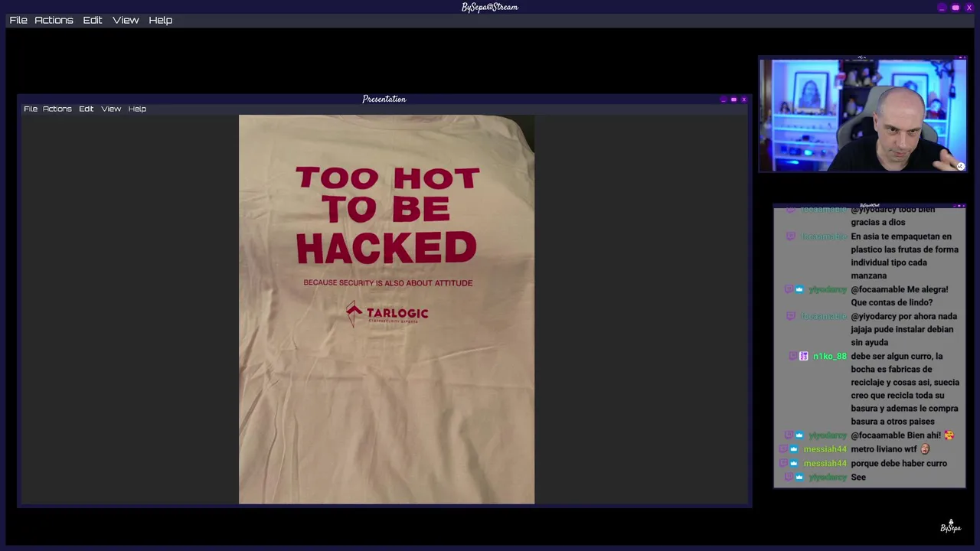The image size is (980, 551).
Task: Click the BySepa logo in the bottom corner
Action: click(950, 527)
